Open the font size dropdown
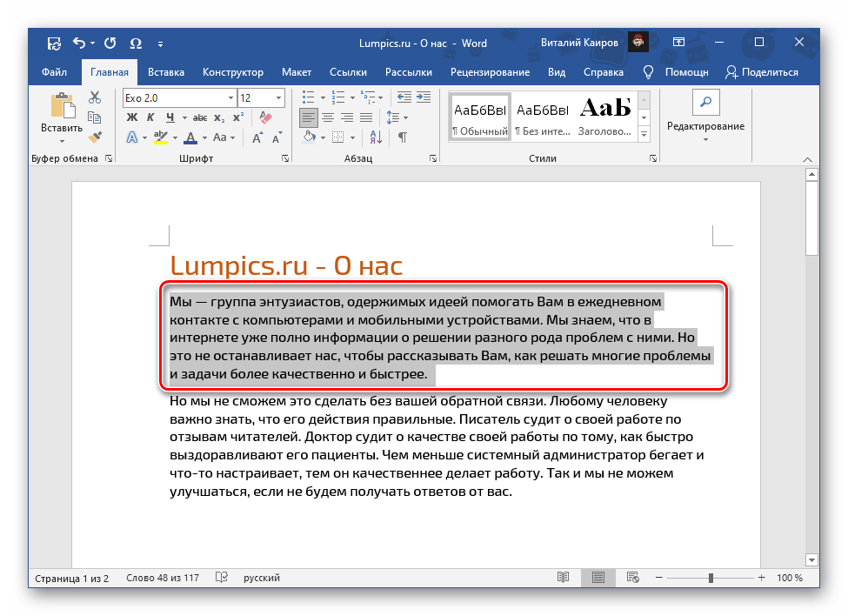The image size is (848, 616). click(277, 97)
